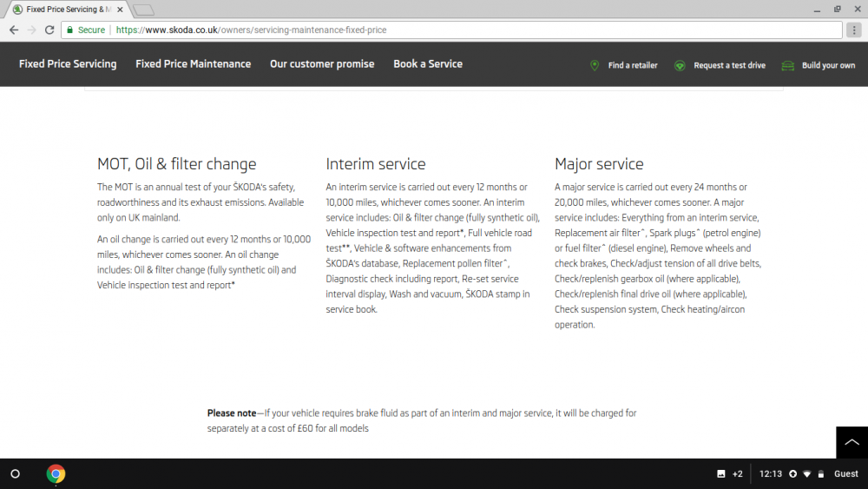Select the Fixed Price Servicing browser tab
Image resolution: width=868 pixels, height=489 pixels.
point(69,10)
